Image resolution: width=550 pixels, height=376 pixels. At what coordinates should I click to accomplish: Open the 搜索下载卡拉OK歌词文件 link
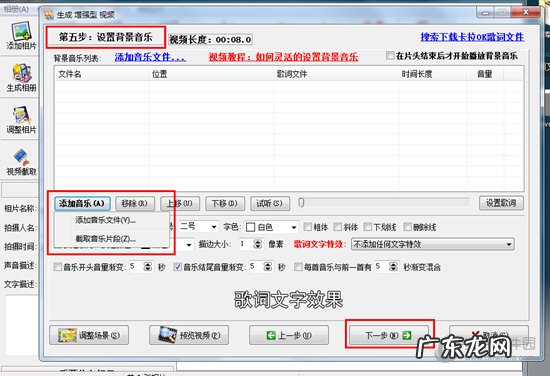pyautogui.click(x=472, y=37)
